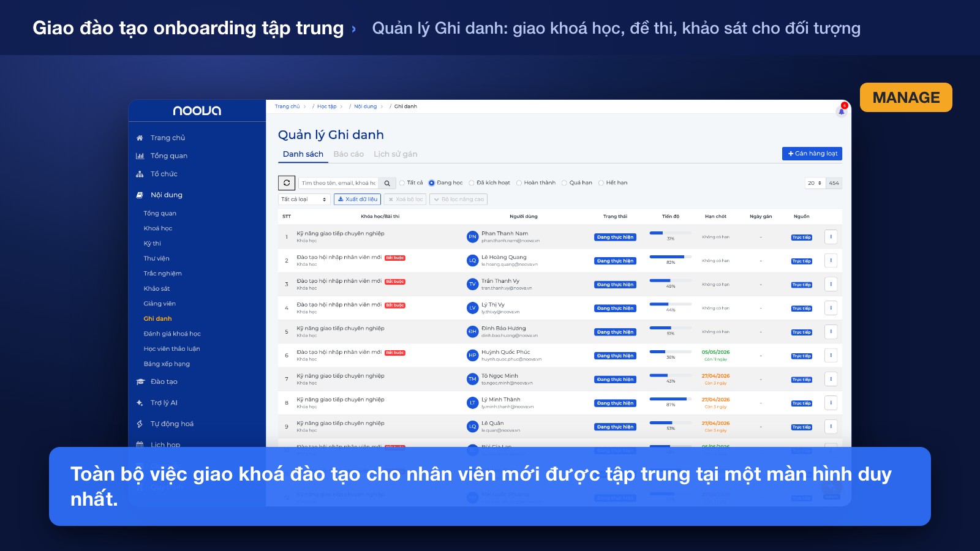
Task: Click Trực tiếp source badge in Lê Quân row
Action: 802,427
